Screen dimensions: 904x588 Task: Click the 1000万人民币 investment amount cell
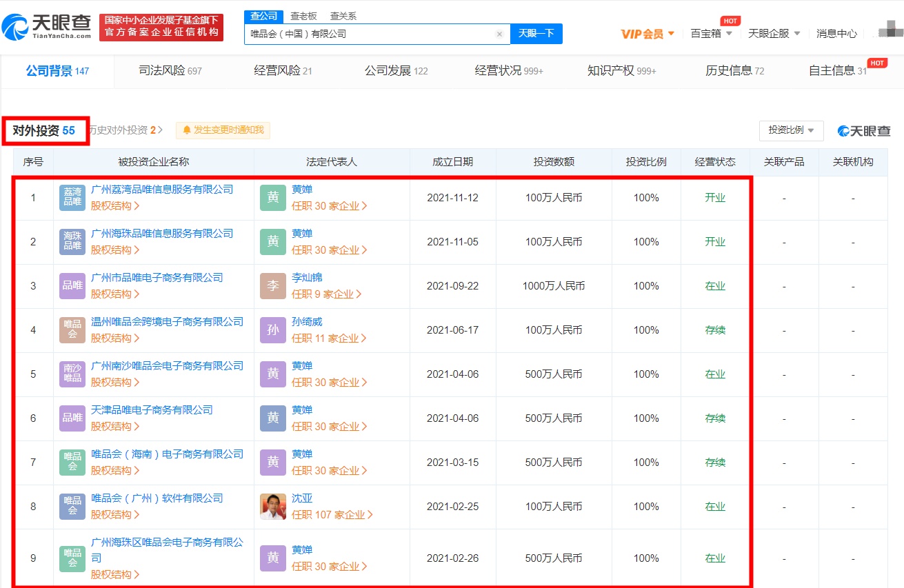pyautogui.click(x=554, y=286)
